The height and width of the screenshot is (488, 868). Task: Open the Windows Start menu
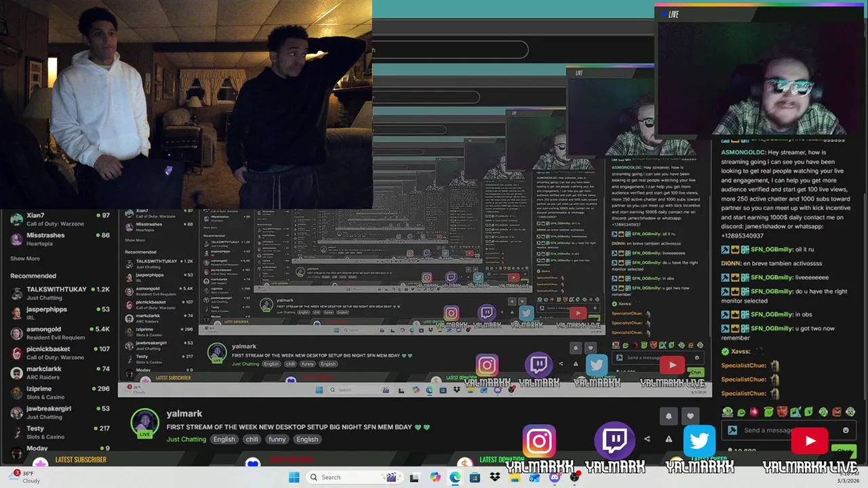pyautogui.click(x=294, y=477)
